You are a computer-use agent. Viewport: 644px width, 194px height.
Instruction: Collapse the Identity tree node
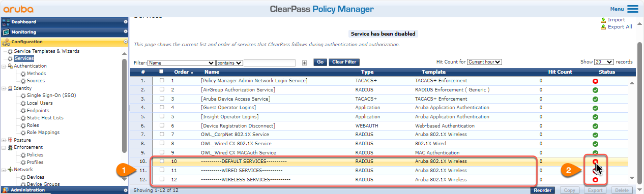click(4, 88)
